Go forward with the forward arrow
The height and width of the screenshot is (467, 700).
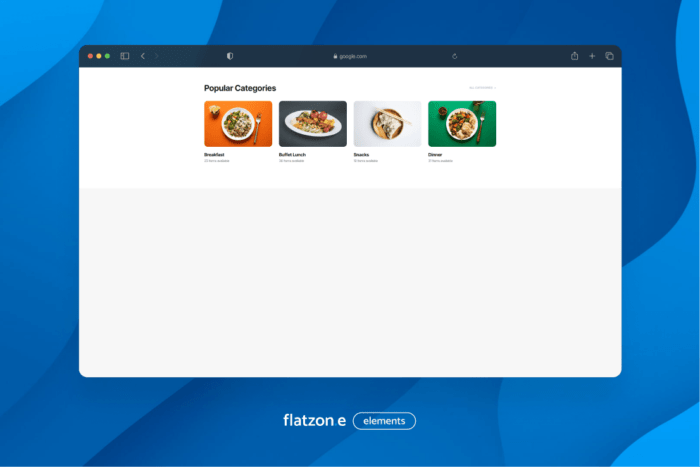click(157, 56)
